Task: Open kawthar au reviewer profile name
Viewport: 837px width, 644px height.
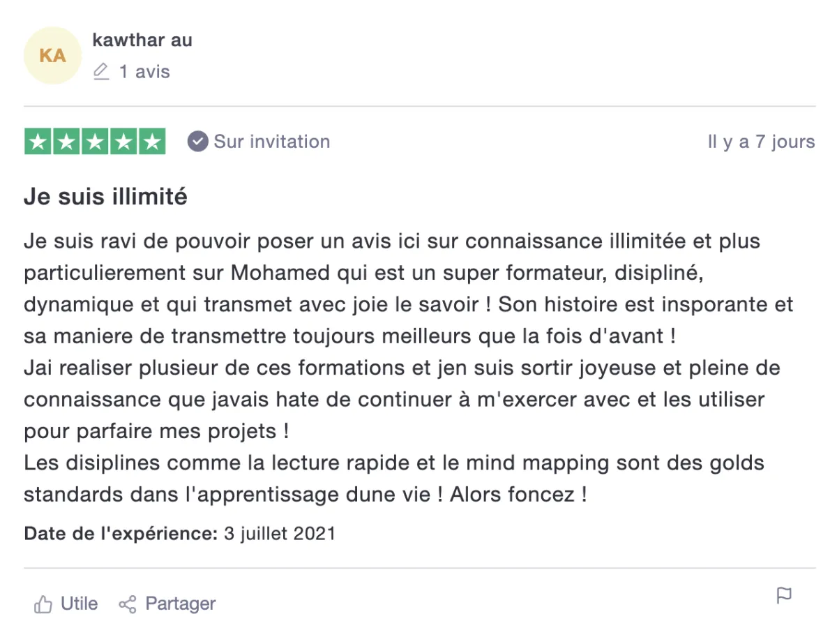Action: [x=142, y=40]
